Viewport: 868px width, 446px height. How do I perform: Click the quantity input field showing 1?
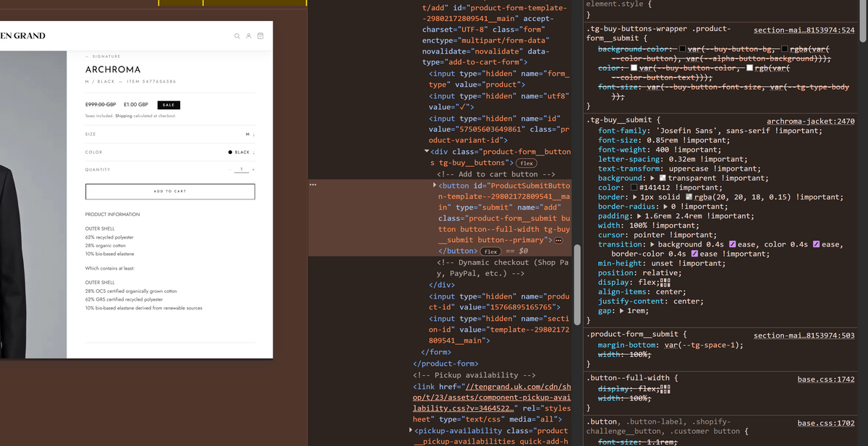point(242,170)
